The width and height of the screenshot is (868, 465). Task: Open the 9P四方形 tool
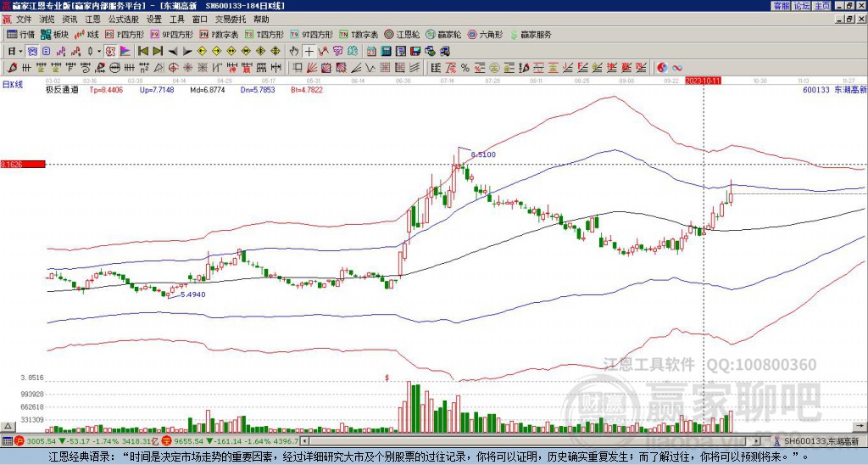[x=172, y=34]
